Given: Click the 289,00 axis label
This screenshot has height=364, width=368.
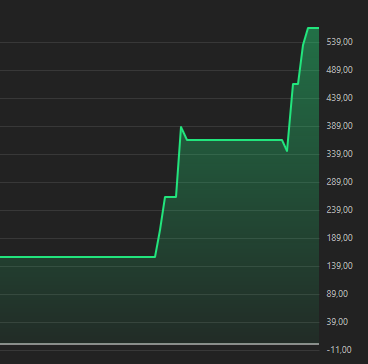Looking at the screenshot, I should (x=340, y=182).
